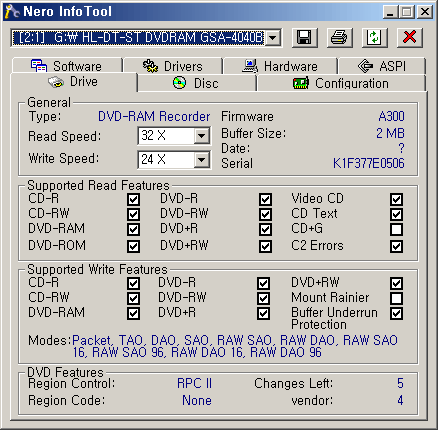Open the Hardware tab

pos(280,66)
